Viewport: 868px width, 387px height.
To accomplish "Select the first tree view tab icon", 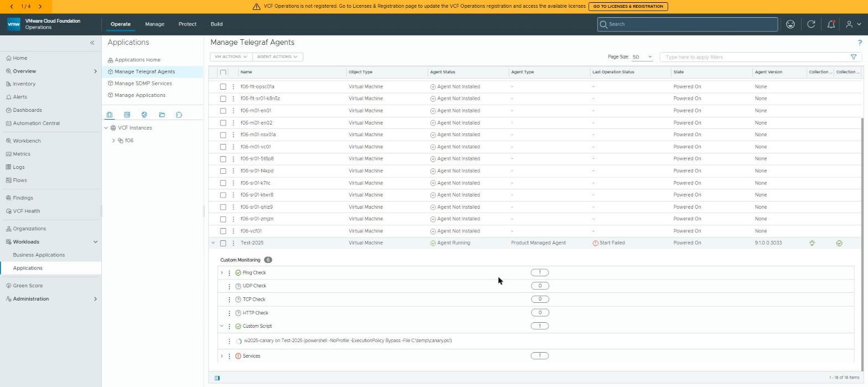I will 110,115.
